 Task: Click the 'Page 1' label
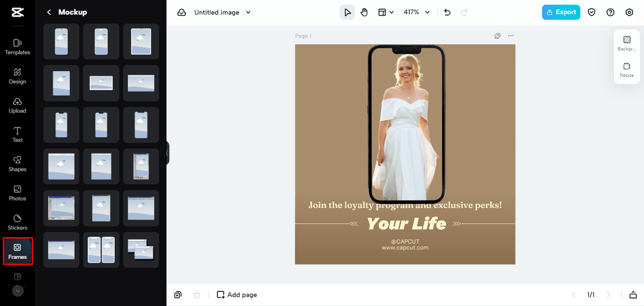pyautogui.click(x=303, y=36)
